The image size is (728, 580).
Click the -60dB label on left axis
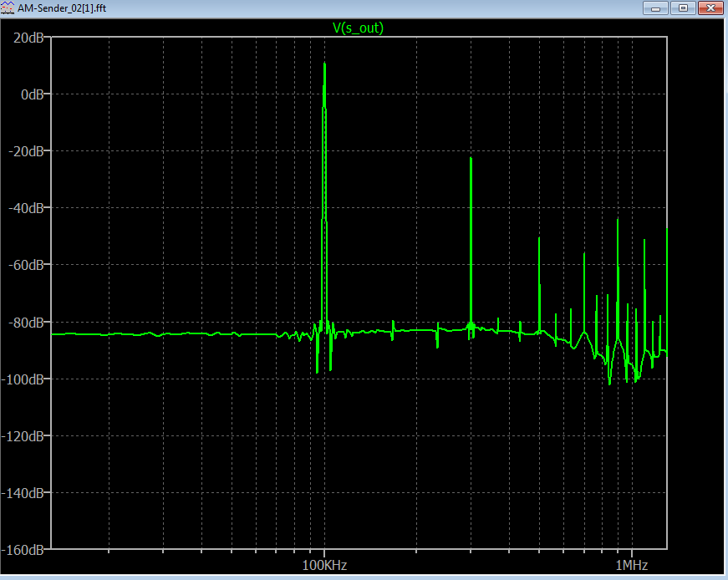(x=26, y=265)
